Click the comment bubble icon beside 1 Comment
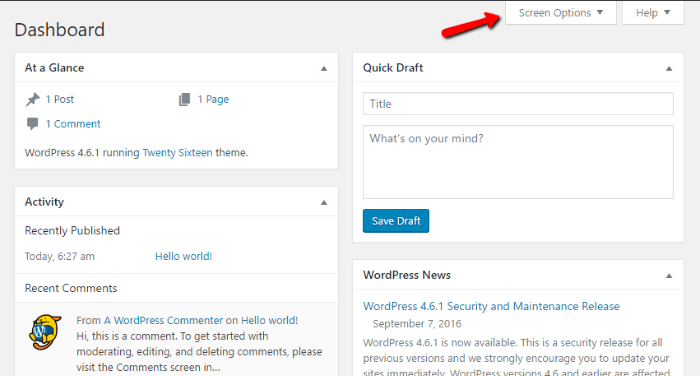The image size is (700, 376). [x=32, y=124]
